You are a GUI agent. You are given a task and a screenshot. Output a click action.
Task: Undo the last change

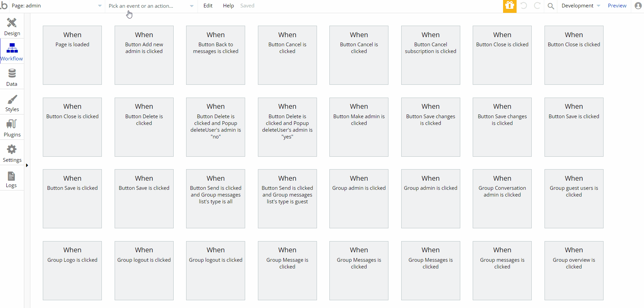524,6
